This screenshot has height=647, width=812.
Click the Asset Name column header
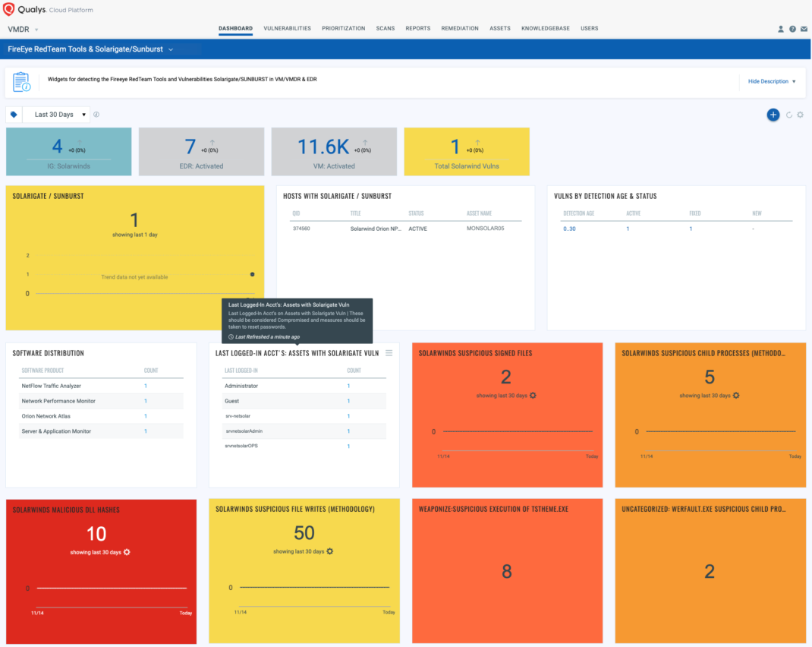(479, 213)
